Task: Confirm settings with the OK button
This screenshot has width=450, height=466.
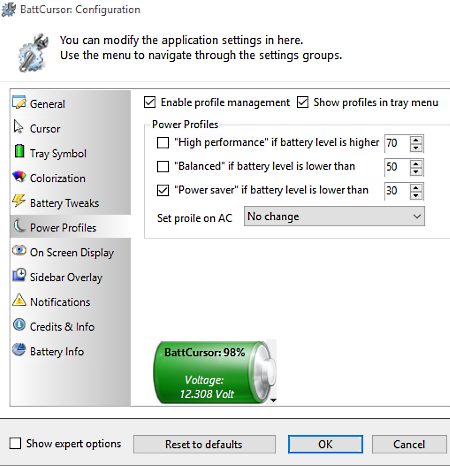Action: tap(325, 444)
